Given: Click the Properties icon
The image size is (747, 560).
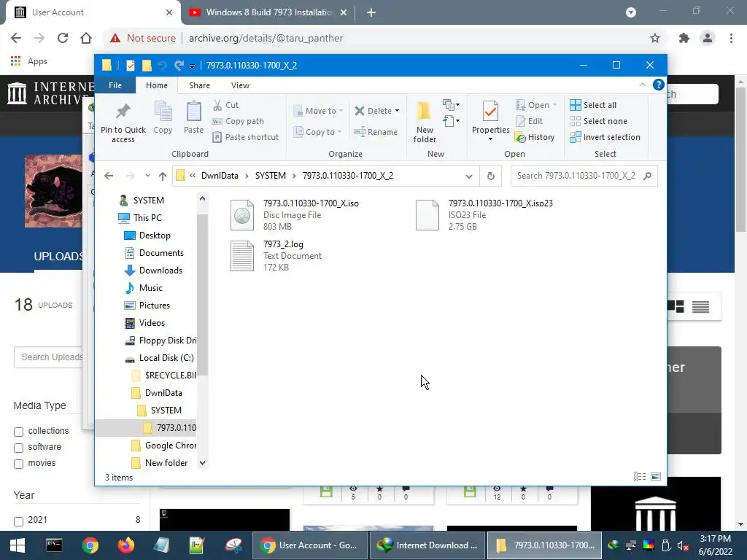Looking at the screenshot, I should tap(491, 112).
